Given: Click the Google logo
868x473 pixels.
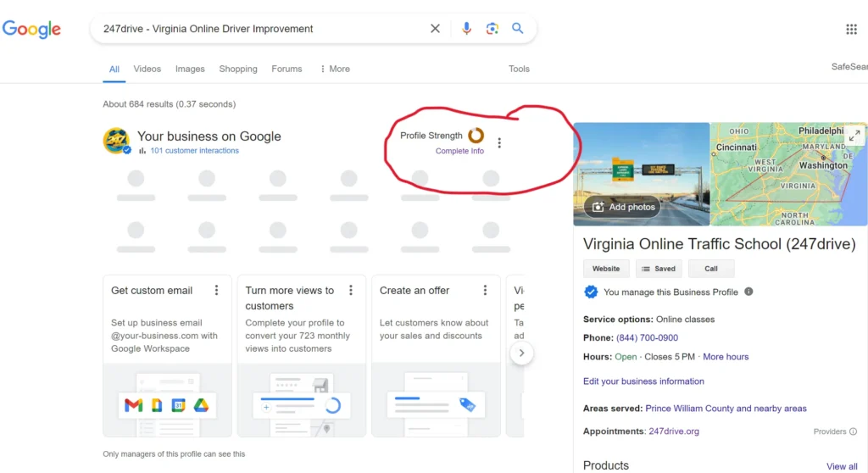Looking at the screenshot, I should pyautogui.click(x=31, y=29).
